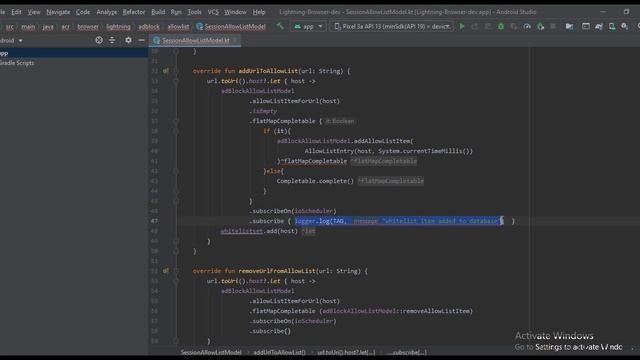
Task: Fold the if (it) block in gutter
Action: coord(176,131)
